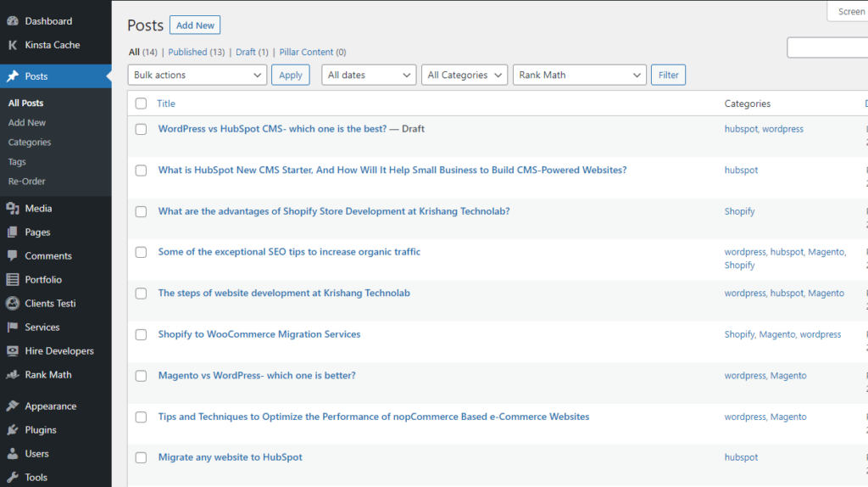
Task: Check the exceptional SEO tips post
Action: click(142, 252)
